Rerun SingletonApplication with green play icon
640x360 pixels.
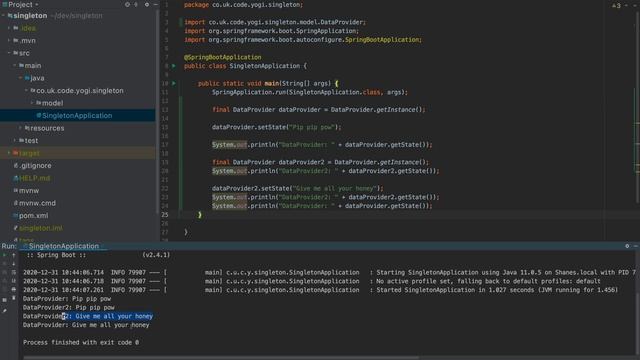[x=4, y=255]
